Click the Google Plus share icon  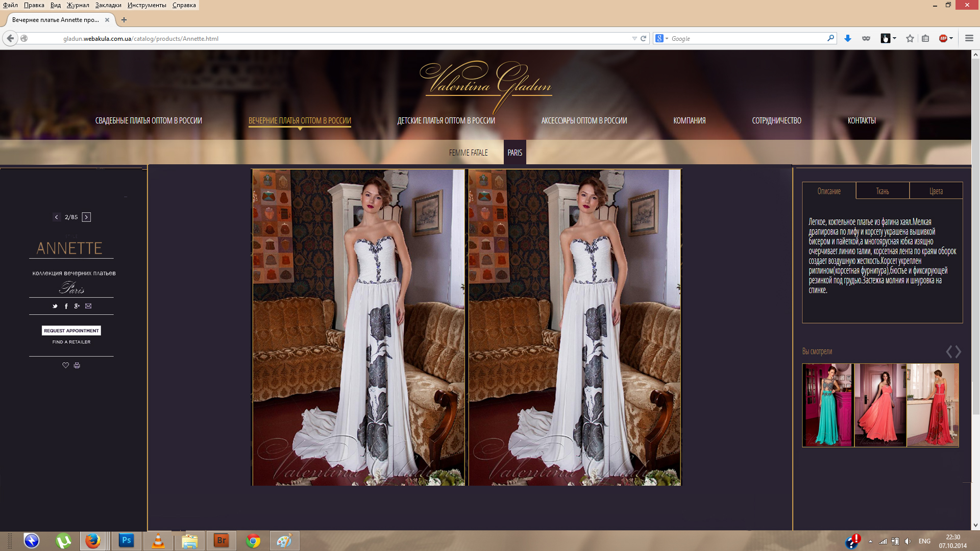77,306
